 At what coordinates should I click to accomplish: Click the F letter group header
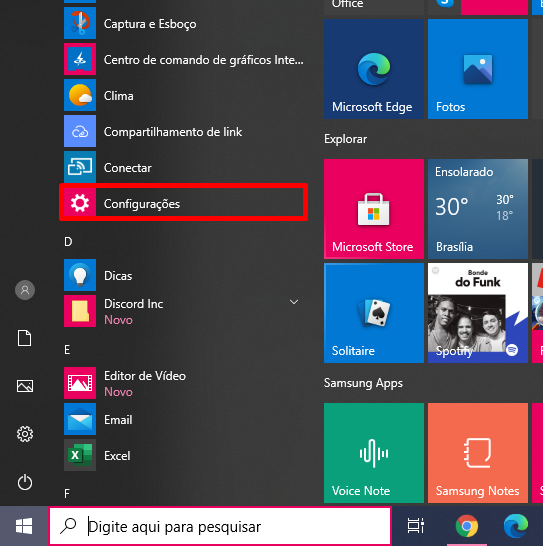67,493
